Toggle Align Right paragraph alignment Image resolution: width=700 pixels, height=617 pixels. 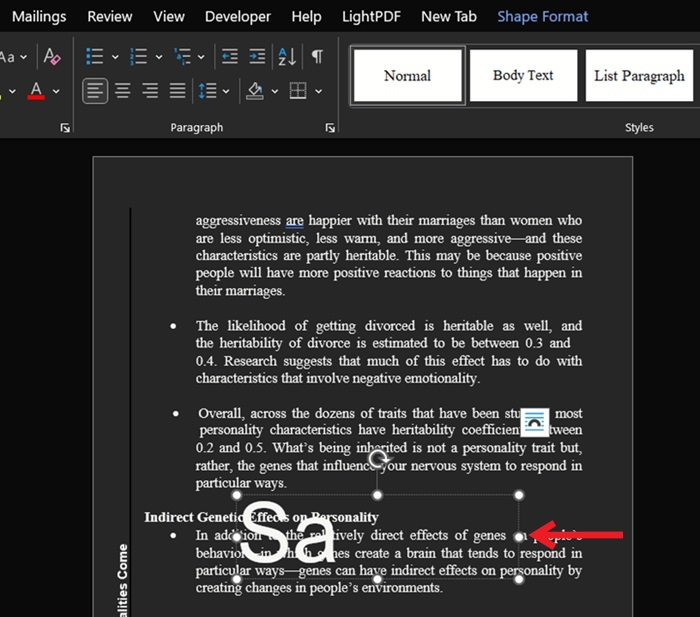[x=150, y=91]
